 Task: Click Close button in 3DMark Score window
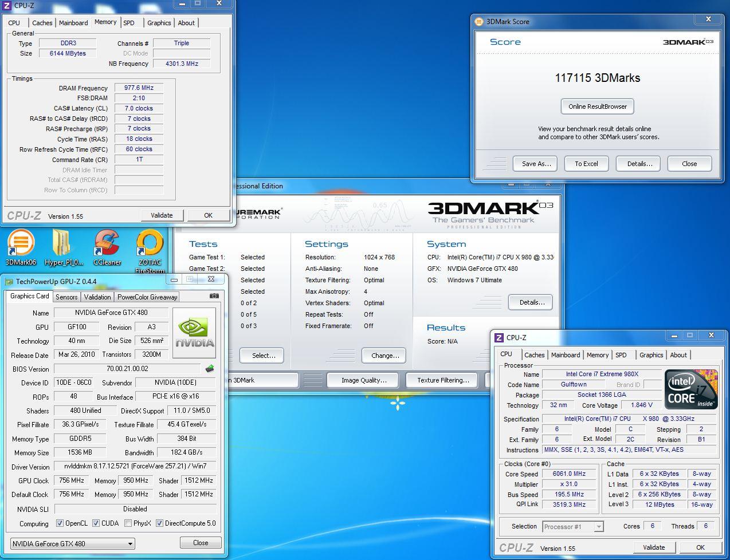[x=689, y=164]
